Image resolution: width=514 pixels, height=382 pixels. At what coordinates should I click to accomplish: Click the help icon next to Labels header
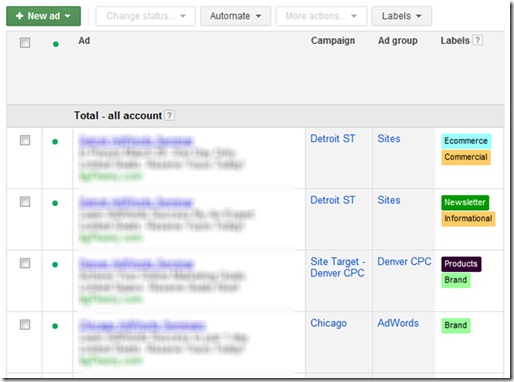pyautogui.click(x=478, y=40)
